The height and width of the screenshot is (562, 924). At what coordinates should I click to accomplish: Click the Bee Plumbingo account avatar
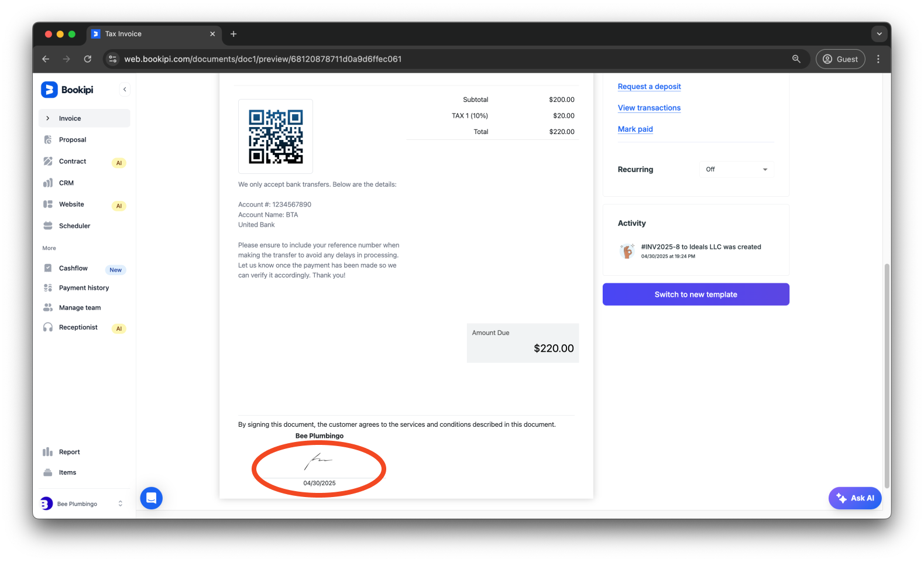[47, 504]
